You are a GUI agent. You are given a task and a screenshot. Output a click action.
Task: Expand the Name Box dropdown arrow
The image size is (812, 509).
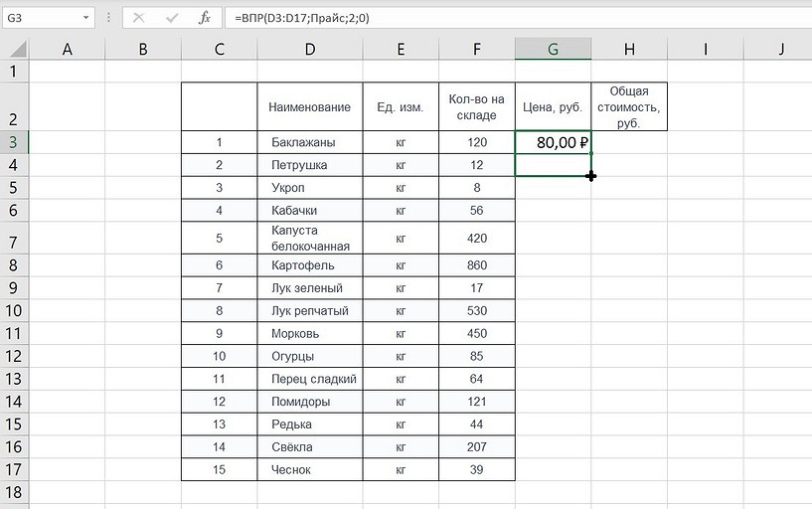(x=86, y=18)
